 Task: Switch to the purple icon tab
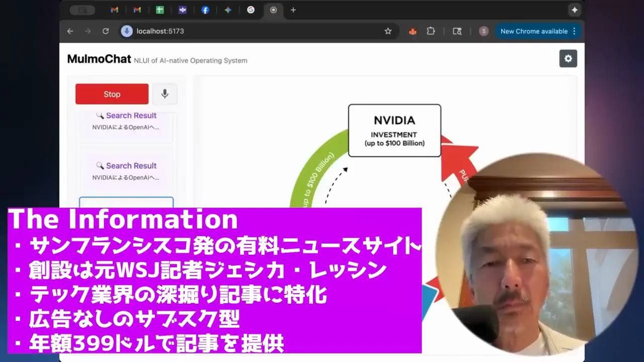click(182, 10)
